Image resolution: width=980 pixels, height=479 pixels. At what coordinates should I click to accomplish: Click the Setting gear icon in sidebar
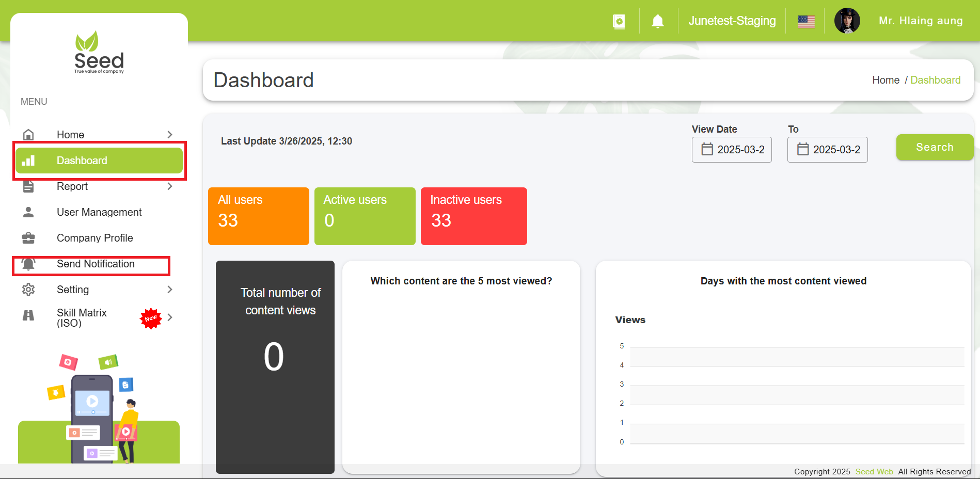[x=28, y=290]
